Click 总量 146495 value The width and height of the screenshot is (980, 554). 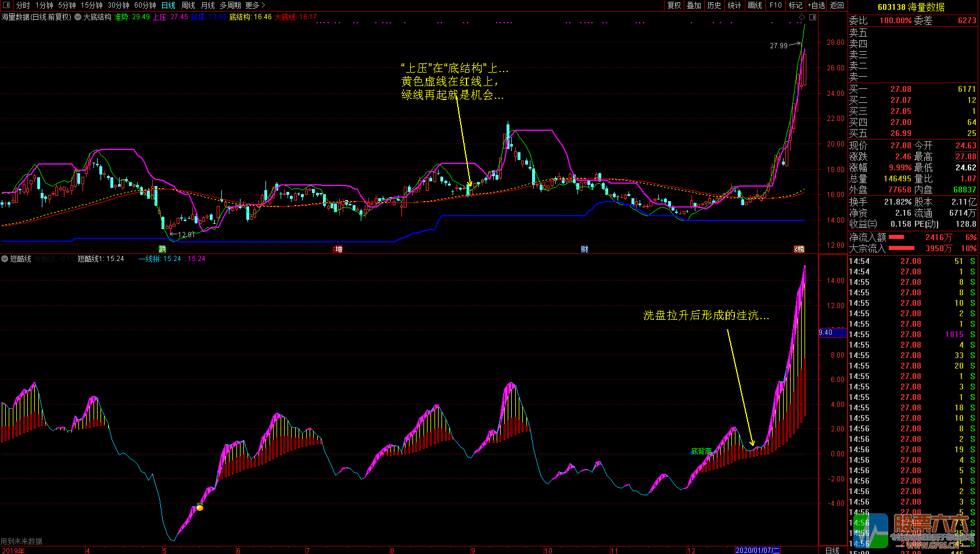point(897,178)
